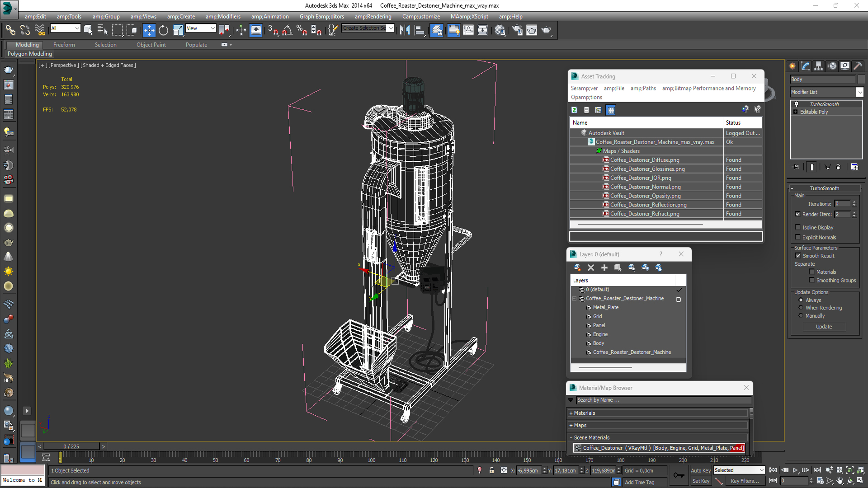The height and width of the screenshot is (488, 868).
Task: Uncheck the Smooth Result checkbox
Action: (798, 256)
